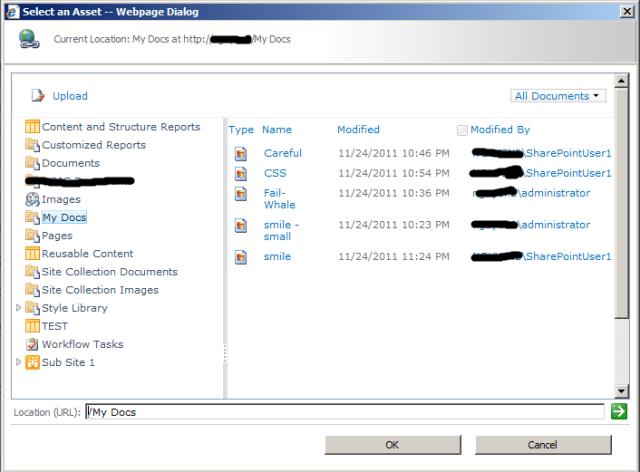Sort by the Modified column header
Image resolution: width=640 pixels, height=472 pixels.
click(x=358, y=130)
